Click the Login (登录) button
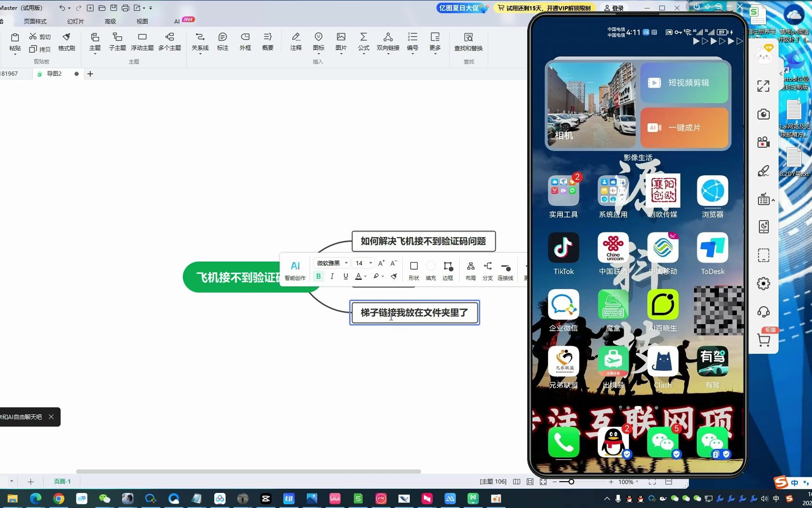This screenshot has height=508, width=812. pos(614,8)
